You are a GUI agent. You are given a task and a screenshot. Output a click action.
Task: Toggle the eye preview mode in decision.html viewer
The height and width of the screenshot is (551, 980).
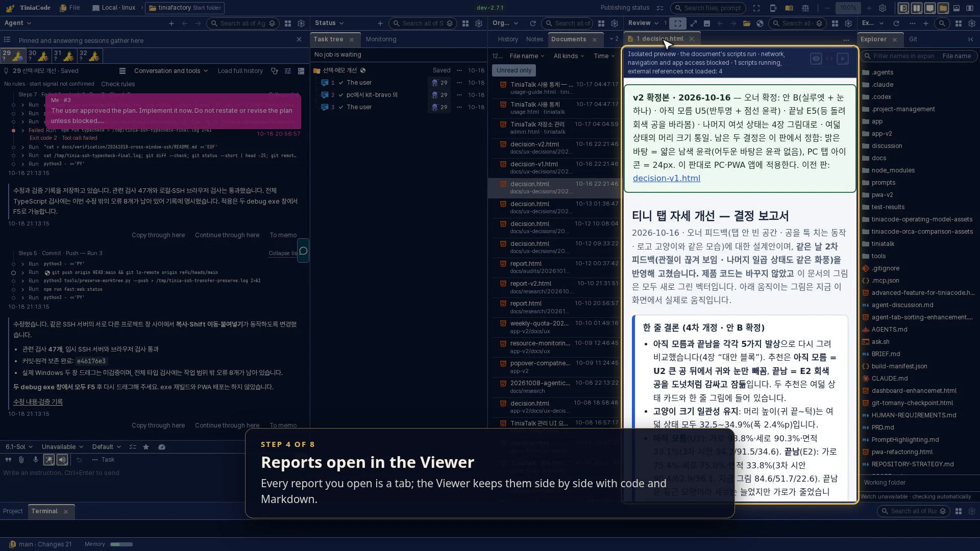point(816,59)
